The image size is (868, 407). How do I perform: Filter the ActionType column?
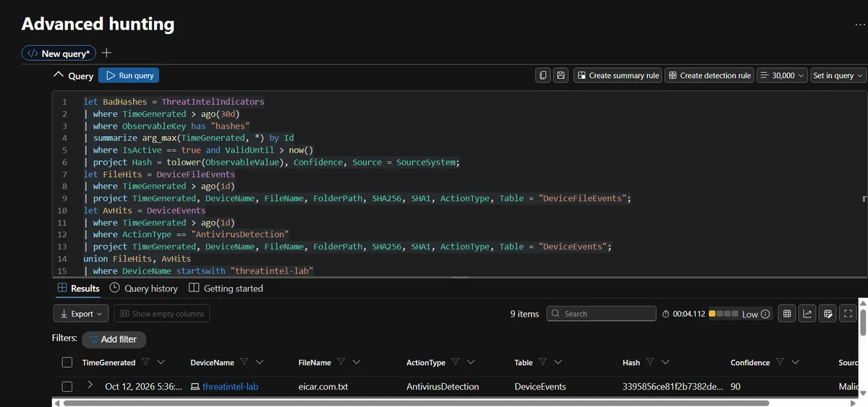coord(456,362)
